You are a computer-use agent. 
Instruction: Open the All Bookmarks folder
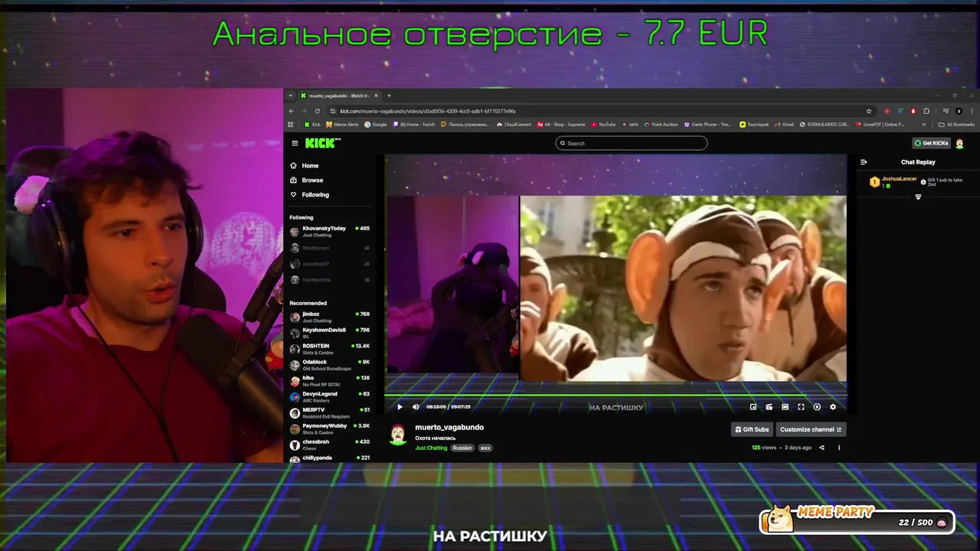[x=957, y=124]
